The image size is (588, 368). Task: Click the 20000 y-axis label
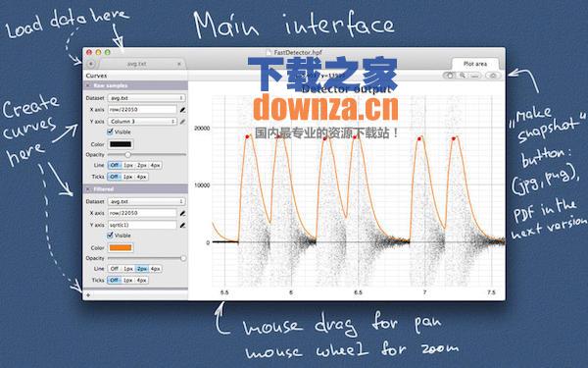[202, 128]
